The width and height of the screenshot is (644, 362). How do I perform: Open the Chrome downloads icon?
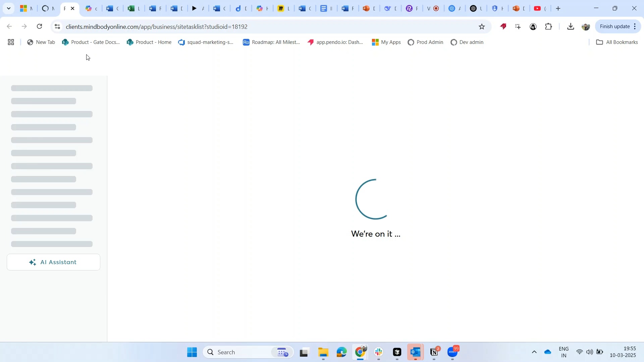click(x=571, y=26)
